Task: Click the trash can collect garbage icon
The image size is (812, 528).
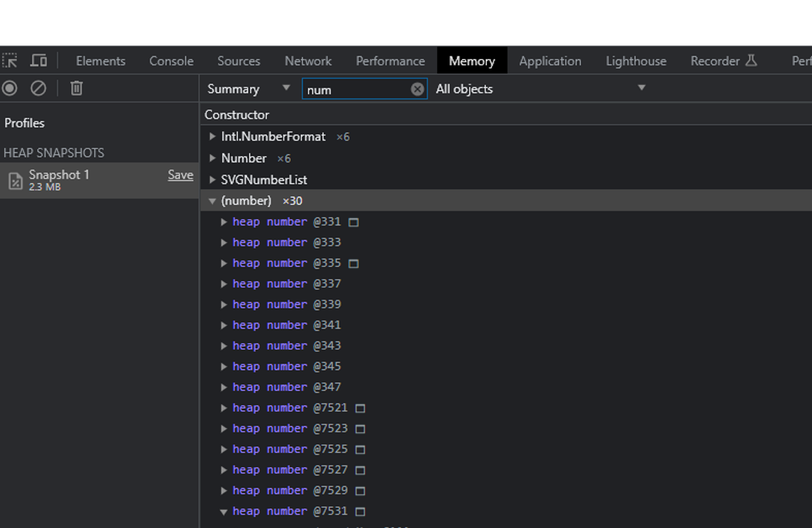Action: pyautogui.click(x=76, y=88)
